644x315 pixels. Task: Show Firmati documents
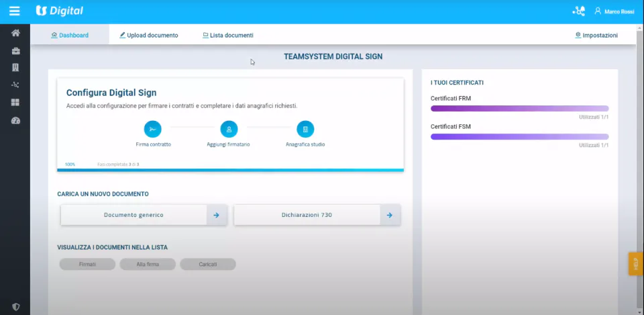(x=87, y=265)
